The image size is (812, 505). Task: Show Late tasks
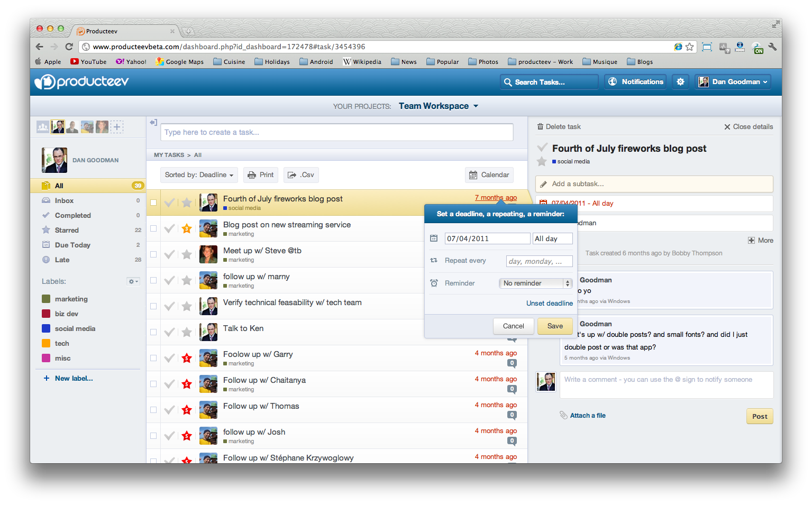click(x=88, y=260)
